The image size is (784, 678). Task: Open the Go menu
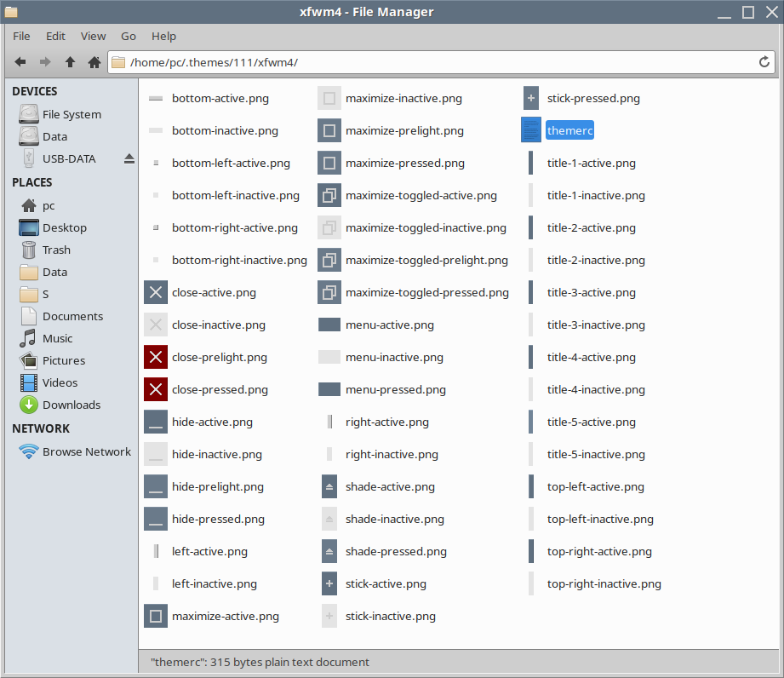[x=129, y=36]
